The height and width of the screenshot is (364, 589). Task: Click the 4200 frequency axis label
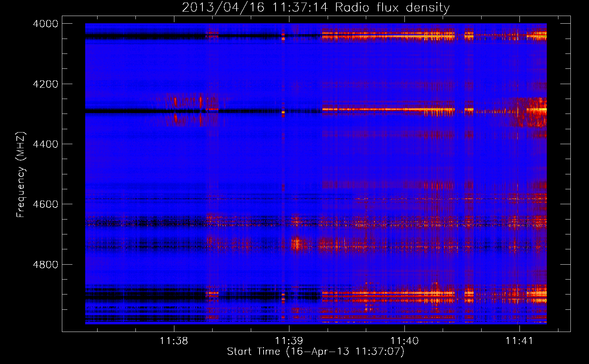click(46, 84)
